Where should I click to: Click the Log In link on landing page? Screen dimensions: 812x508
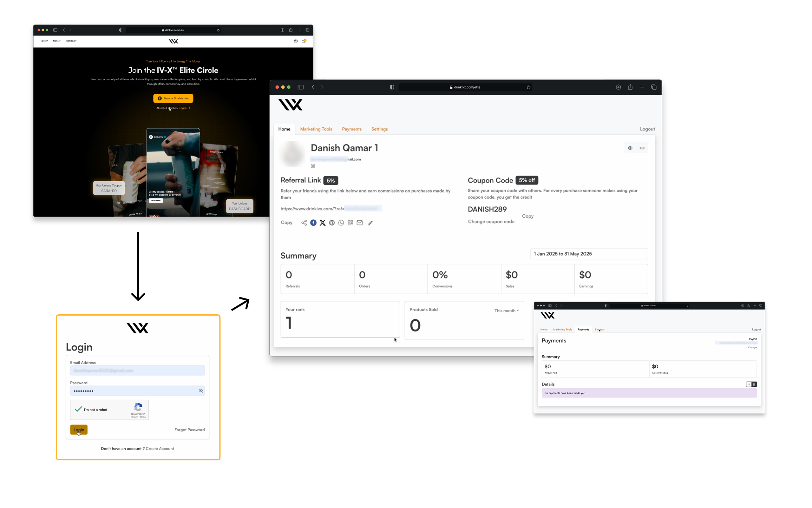tap(185, 108)
